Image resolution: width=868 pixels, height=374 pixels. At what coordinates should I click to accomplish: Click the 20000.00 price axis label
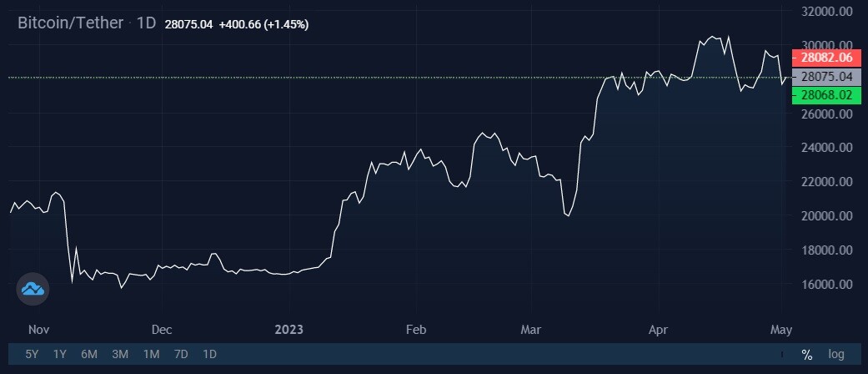(x=826, y=215)
